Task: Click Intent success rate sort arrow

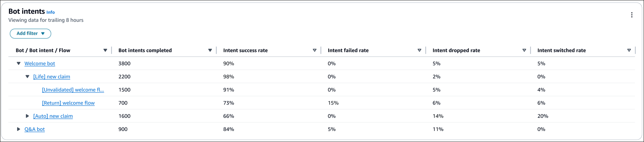Action: (315, 50)
